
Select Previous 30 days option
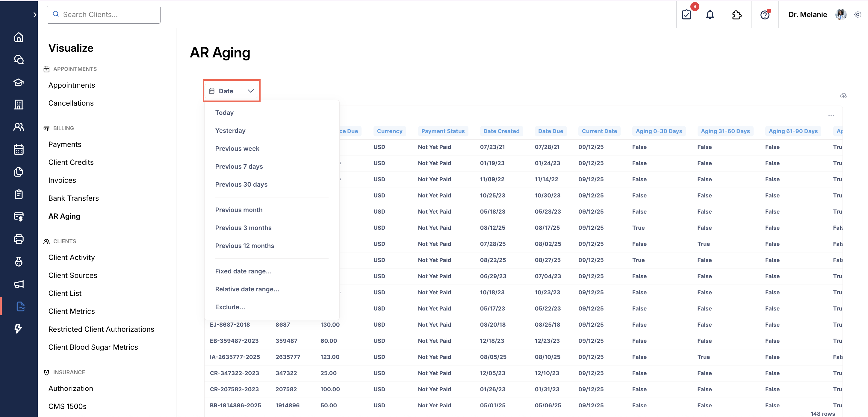tap(241, 185)
